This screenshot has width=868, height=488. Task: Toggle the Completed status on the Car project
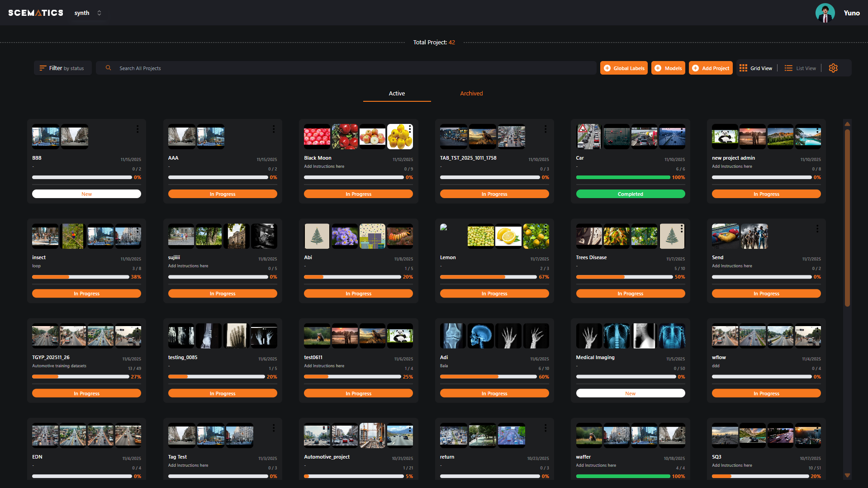[630, 194]
